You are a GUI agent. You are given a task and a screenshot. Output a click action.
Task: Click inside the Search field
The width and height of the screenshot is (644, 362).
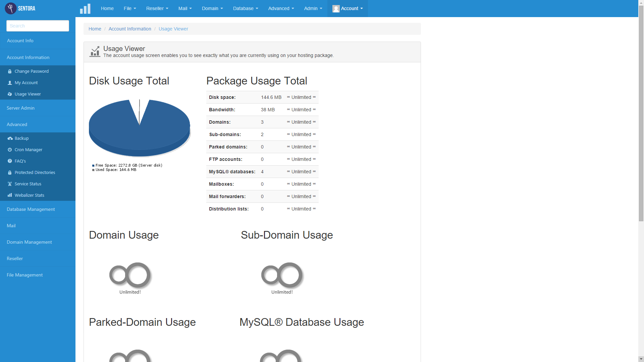click(x=38, y=26)
